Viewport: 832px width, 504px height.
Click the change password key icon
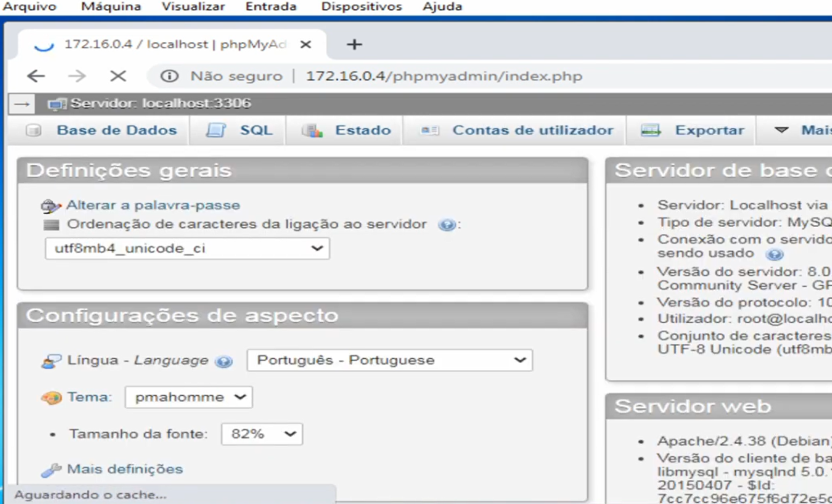click(50, 205)
